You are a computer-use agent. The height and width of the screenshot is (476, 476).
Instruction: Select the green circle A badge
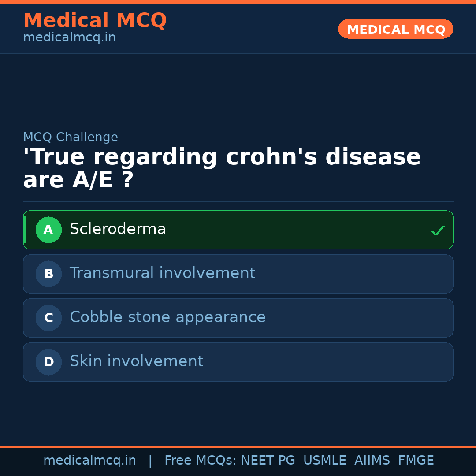click(x=48, y=230)
